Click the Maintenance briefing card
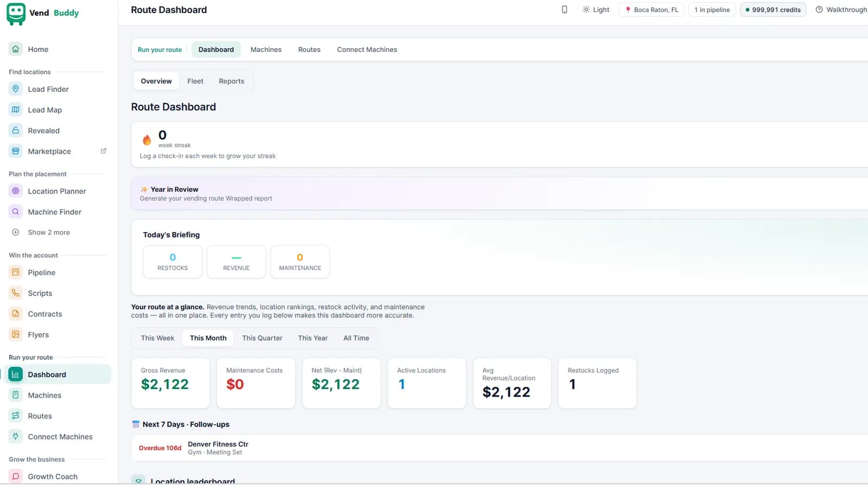 click(x=300, y=262)
